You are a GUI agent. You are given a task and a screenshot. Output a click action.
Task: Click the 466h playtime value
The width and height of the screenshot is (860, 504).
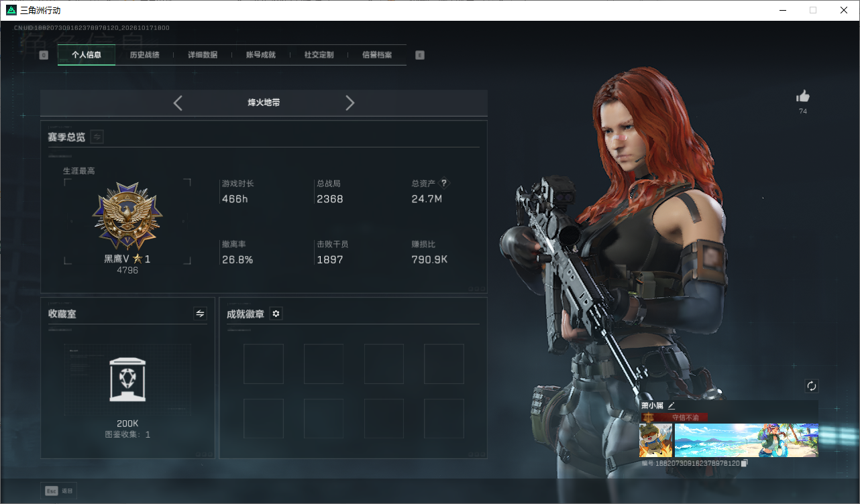(x=235, y=199)
